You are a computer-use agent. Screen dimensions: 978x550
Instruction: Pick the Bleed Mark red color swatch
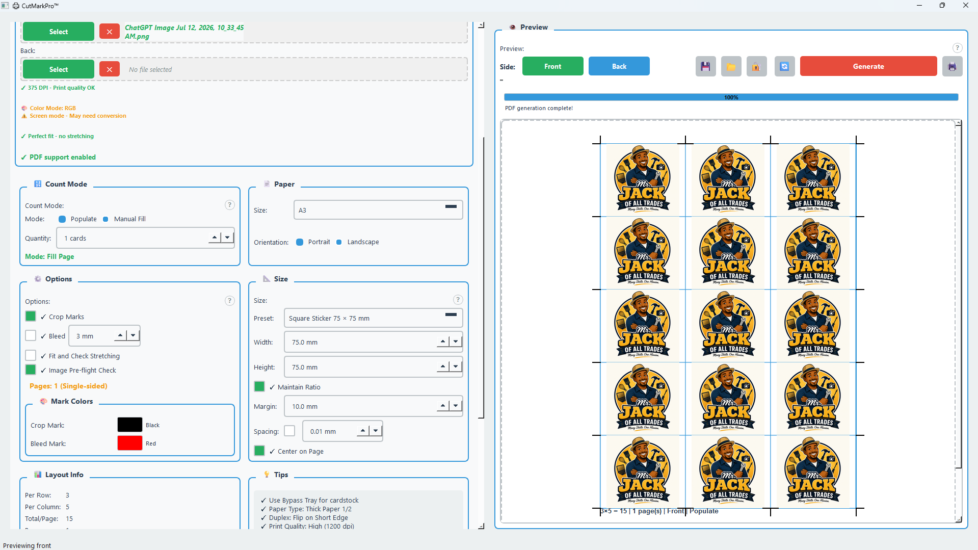coord(130,443)
